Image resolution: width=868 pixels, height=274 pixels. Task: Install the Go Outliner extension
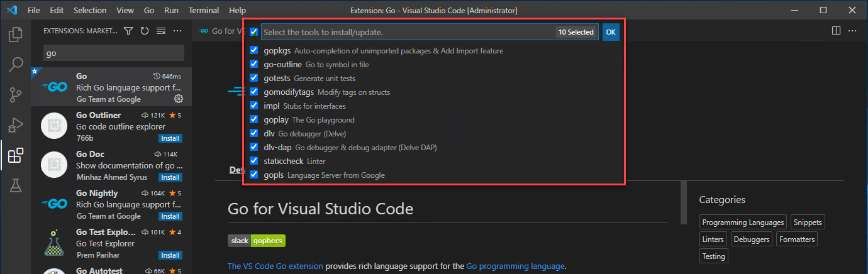170,138
